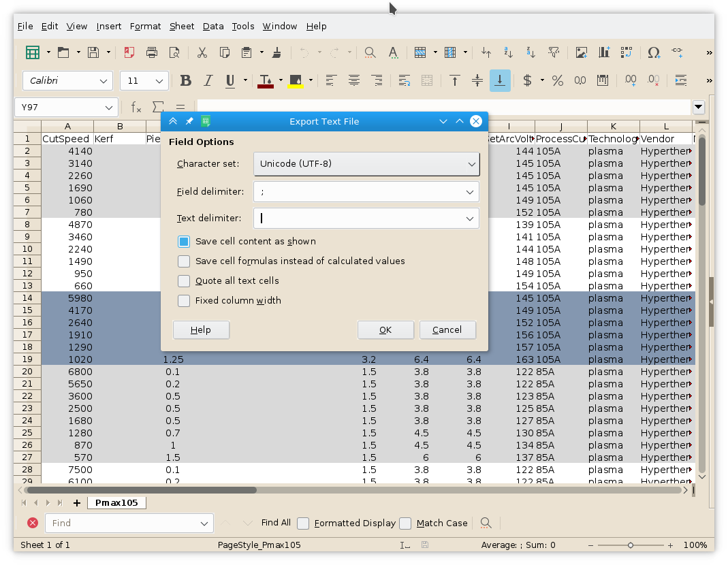728x565 pixels.
Task: Open the Sheet menu
Action: pyautogui.click(x=182, y=27)
